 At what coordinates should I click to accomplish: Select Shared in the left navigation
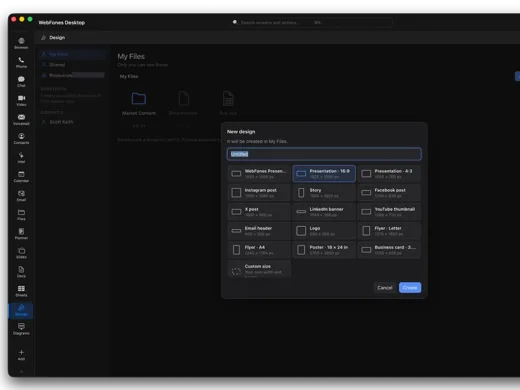(x=73, y=65)
